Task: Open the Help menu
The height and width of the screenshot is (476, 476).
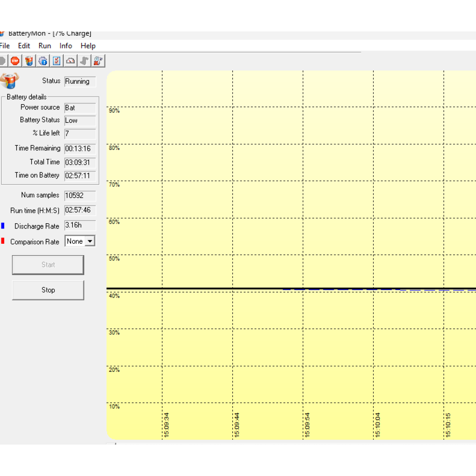Action: [x=88, y=46]
